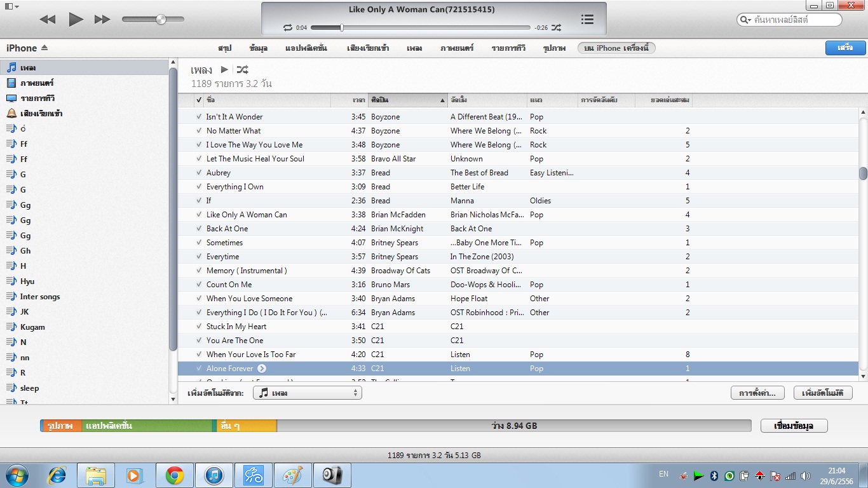Sort the list by the อัลบั้ม album column header
The width and height of the screenshot is (868, 488).
pyautogui.click(x=487, y=100)
